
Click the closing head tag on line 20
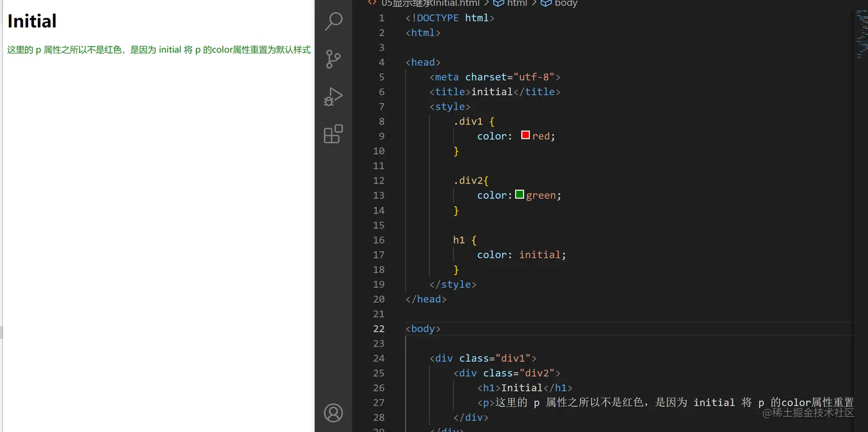[x=426, y=299]
